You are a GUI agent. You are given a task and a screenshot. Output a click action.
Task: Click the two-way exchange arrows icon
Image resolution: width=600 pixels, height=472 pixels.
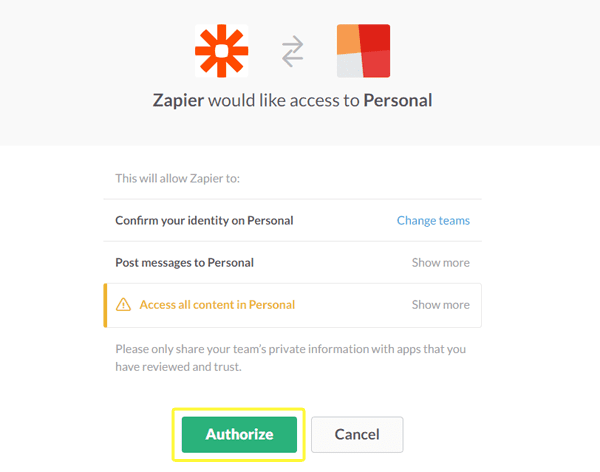pyautogui.click(x=293, y=51)
